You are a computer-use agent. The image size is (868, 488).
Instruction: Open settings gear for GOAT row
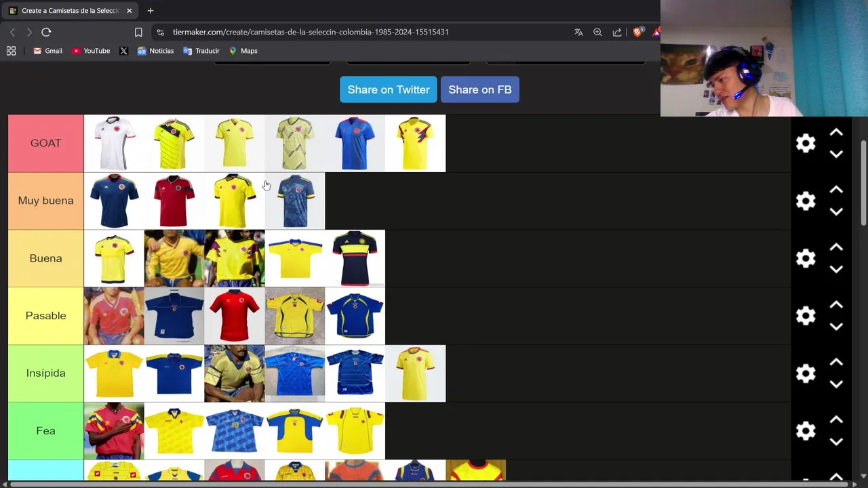pos(806,143)
